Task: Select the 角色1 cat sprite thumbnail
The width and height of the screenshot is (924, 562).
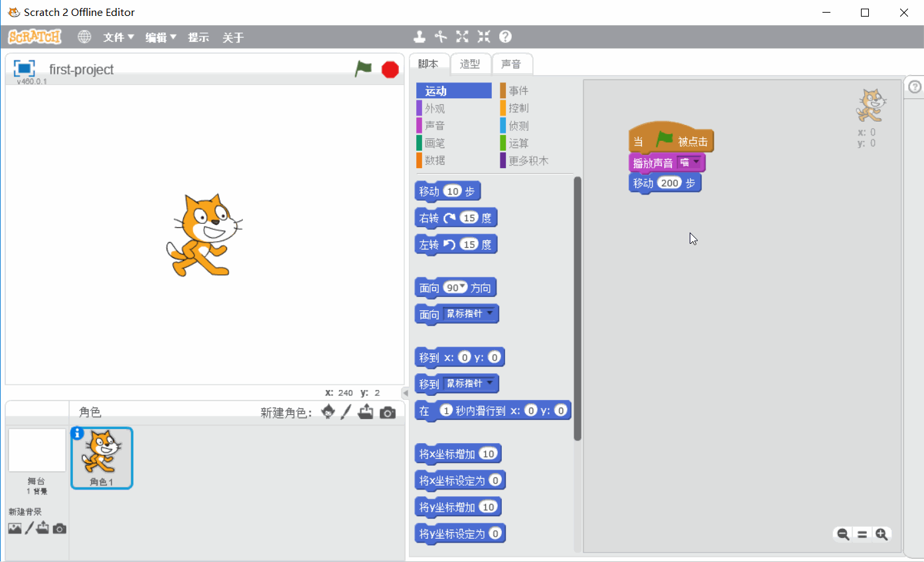Action: tap(102, 458)
